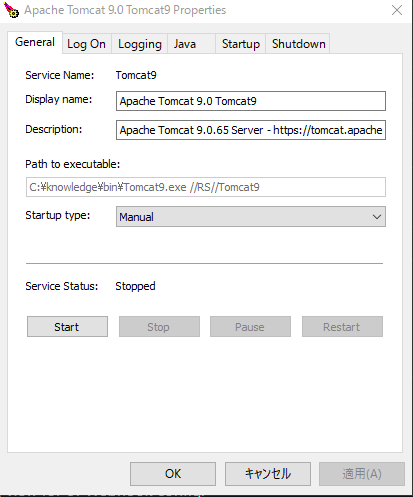413x497 pixels.
Task: Open the Log On tab
Action: click(86, 44)
